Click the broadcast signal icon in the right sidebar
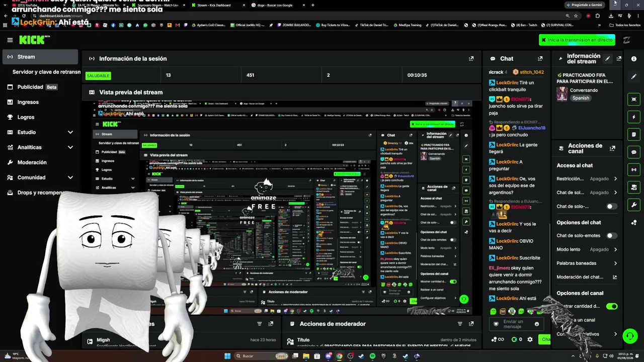644x362 pixels. (634, 169)
